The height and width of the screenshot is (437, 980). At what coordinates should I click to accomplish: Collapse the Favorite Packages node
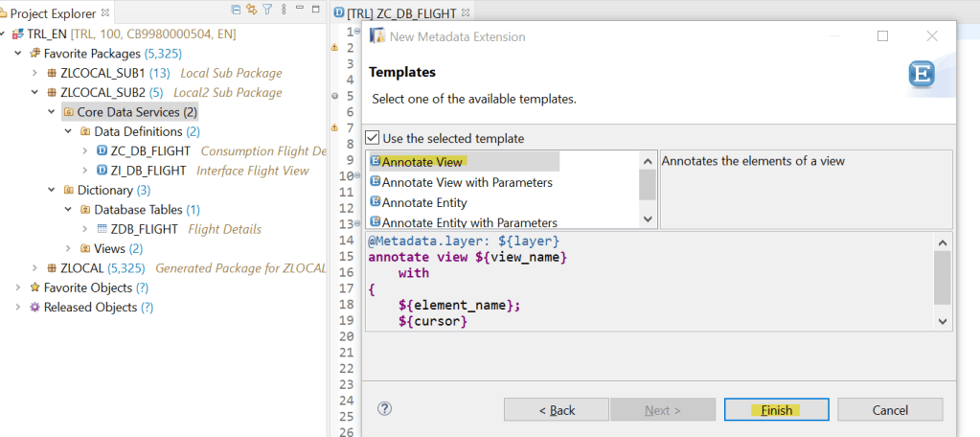[x=19, y=54]
